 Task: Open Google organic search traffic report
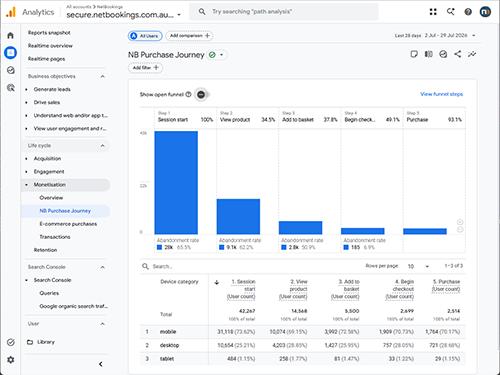[x=73, y=306]
